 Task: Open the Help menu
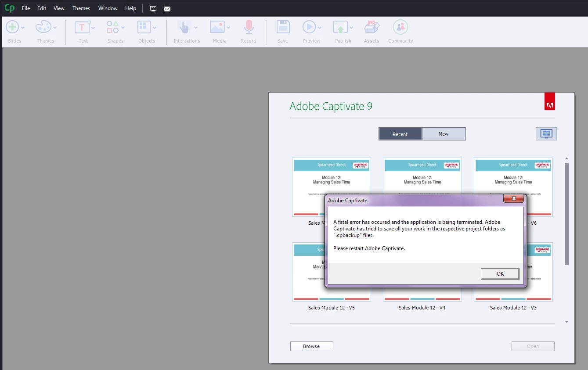point(130,8)
